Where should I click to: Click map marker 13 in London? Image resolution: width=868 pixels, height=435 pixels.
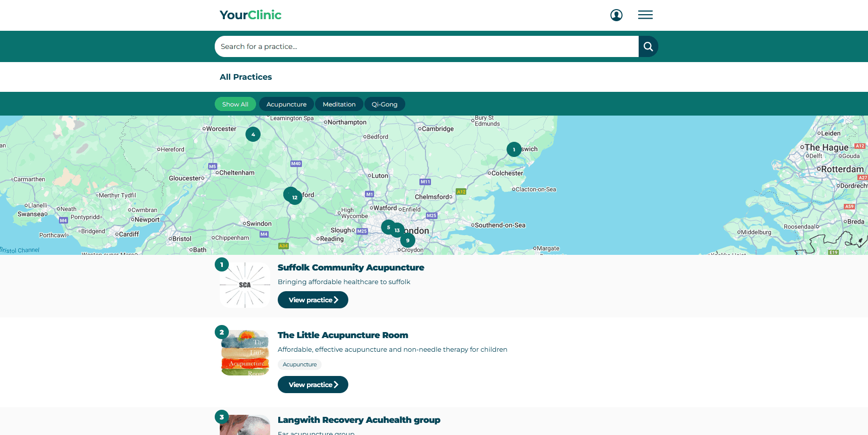tap(397, 230)
